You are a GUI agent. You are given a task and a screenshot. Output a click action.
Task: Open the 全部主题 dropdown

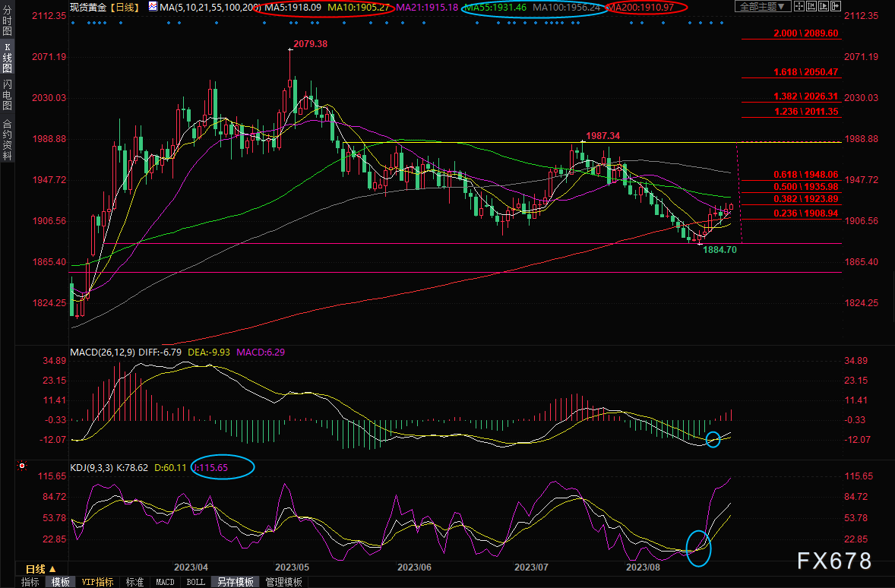pos(761,7)
